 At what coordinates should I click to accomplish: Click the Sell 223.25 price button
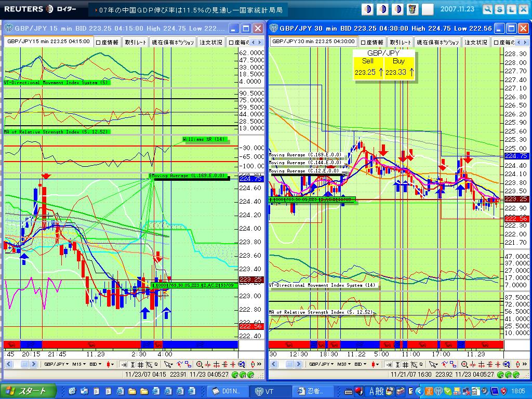coord(368,68)
